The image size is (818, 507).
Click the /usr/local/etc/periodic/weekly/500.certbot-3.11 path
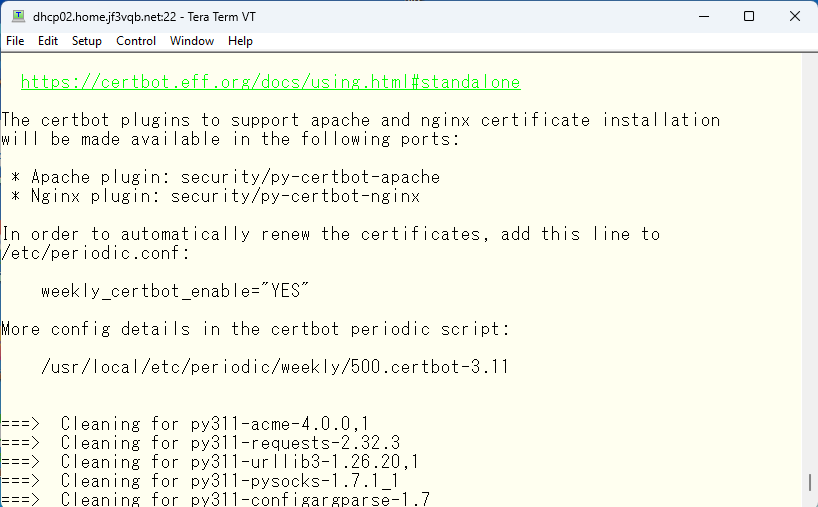click(x=274, y=367)
